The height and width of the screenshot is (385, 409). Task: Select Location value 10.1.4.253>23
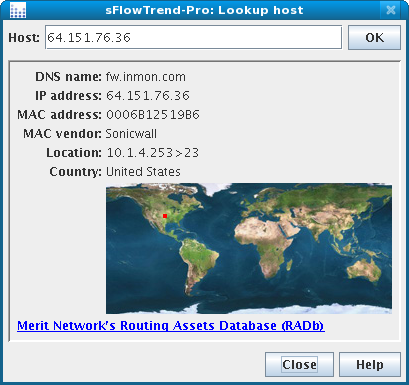click(153, 153)
